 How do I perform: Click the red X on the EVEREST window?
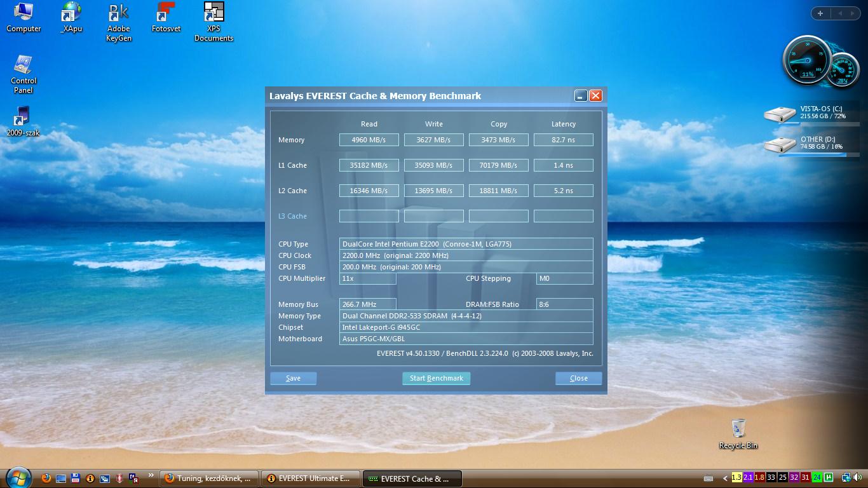point(595,96)
